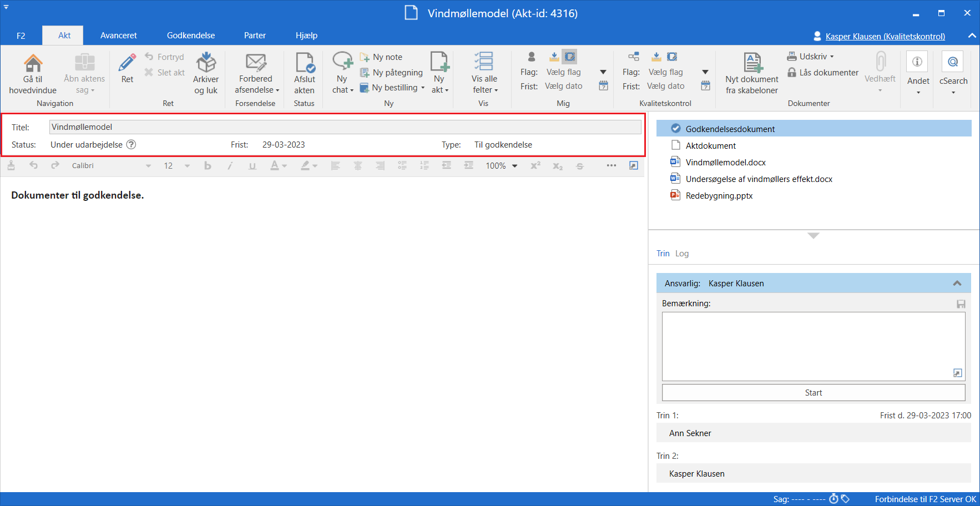Open the Ny akt button

(x=439, y=72)
